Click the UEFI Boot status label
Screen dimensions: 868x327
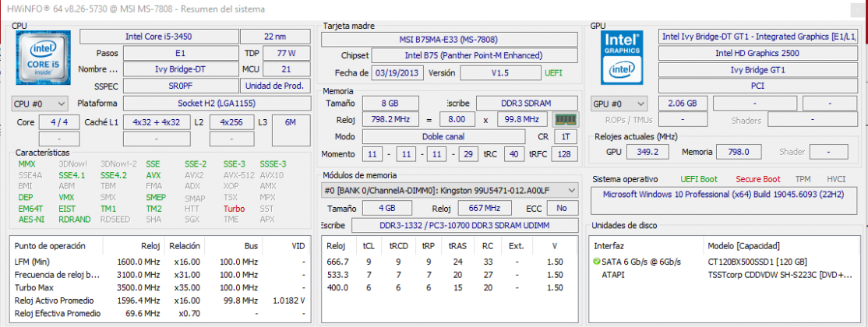[699, 179]
